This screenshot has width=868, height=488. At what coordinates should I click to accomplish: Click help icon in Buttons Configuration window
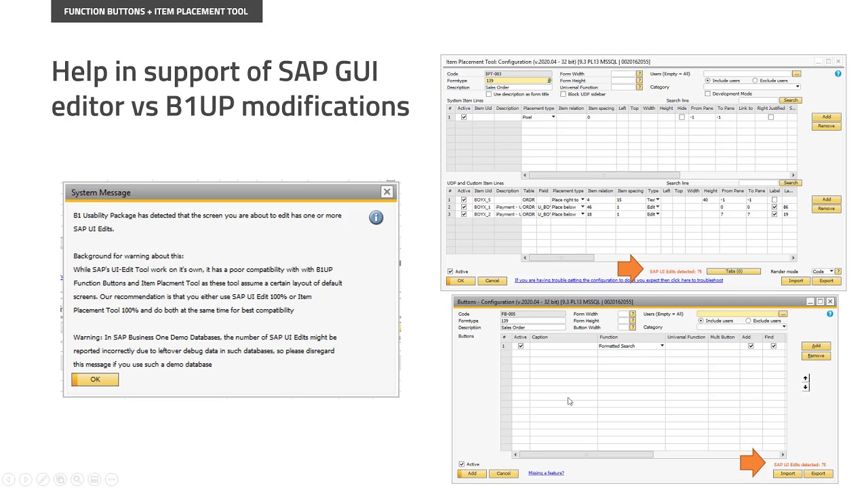point(830,314)
